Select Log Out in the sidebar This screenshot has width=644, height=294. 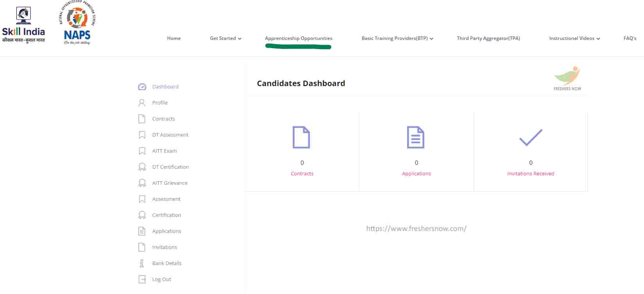pos(161,280)
